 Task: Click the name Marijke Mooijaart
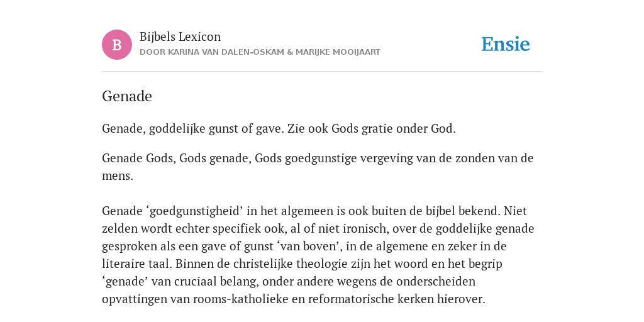tap(338, 52)
